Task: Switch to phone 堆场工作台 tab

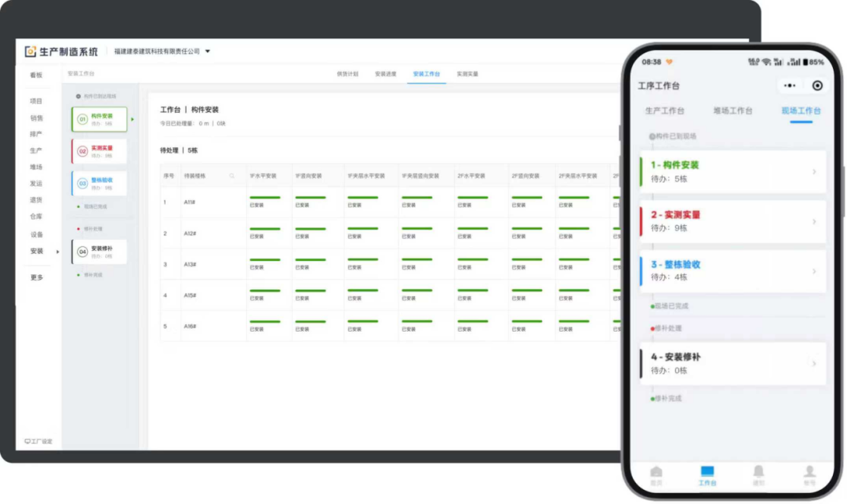Action: [732, 111]
